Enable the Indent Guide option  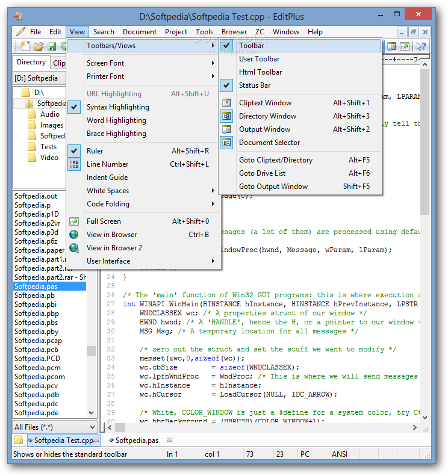[143, 178]
